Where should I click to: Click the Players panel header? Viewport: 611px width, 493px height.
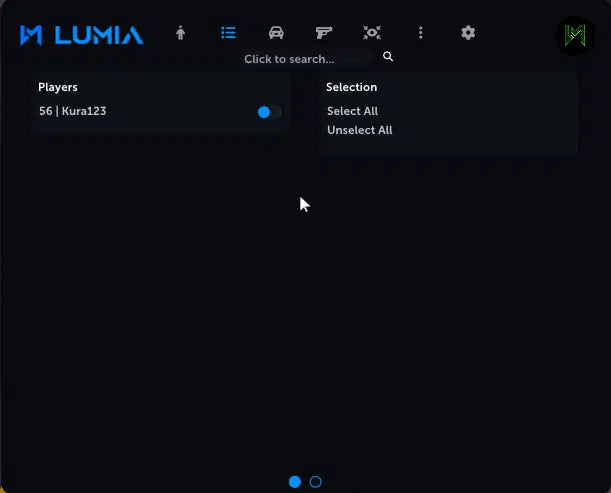click(58, 87)
